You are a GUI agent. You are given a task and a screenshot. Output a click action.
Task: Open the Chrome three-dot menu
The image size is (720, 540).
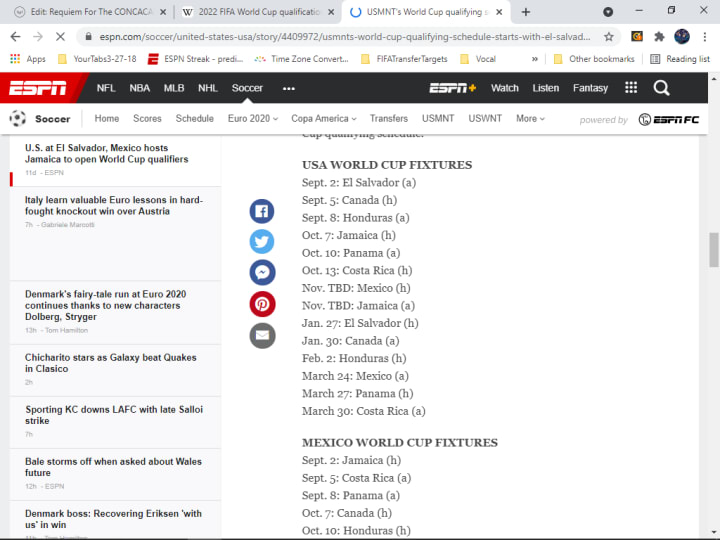point(704,37)
